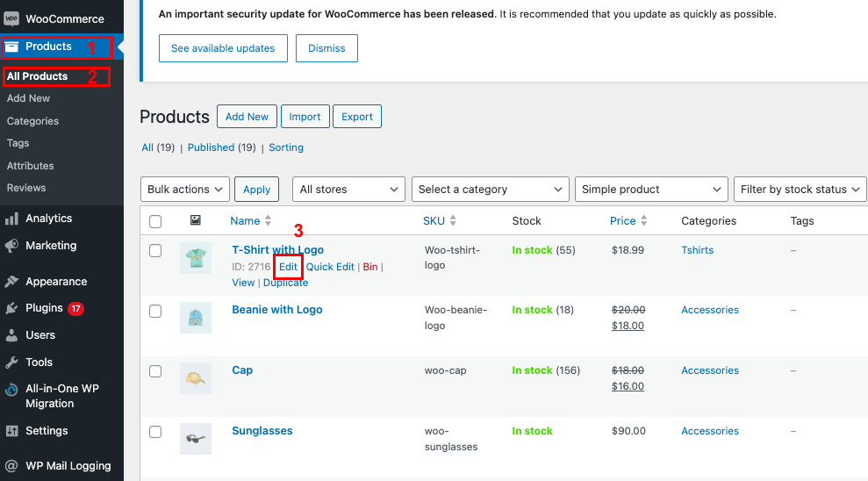The image size is (868, 481).
Task: Click the Import button
Action: point(305,116)
